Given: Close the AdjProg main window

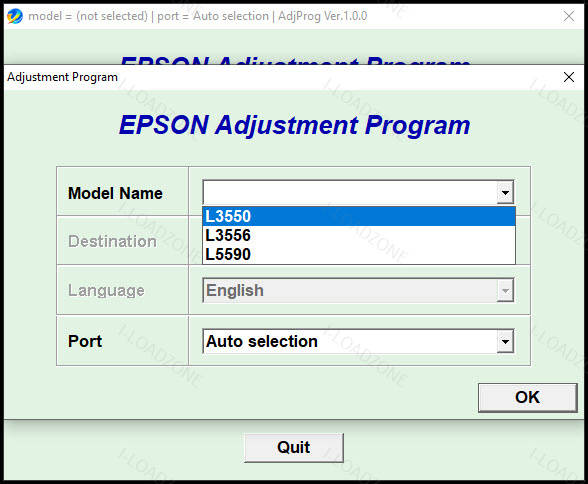Looking at the screenshot, I should tap(569, 16).
